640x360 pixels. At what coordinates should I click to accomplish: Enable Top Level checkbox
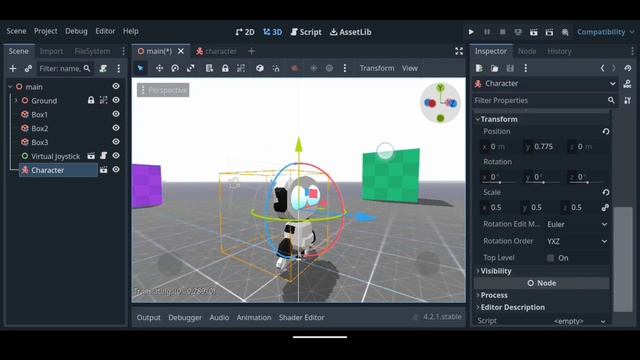551,258
